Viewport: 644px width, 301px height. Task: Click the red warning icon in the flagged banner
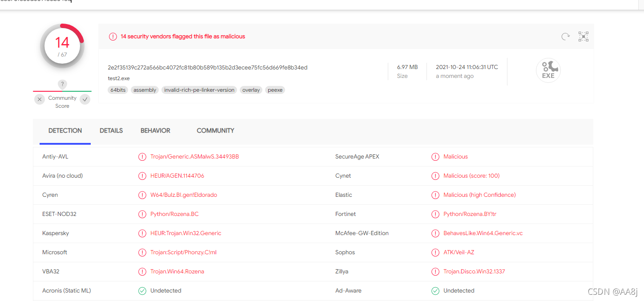tap(113, 37)
